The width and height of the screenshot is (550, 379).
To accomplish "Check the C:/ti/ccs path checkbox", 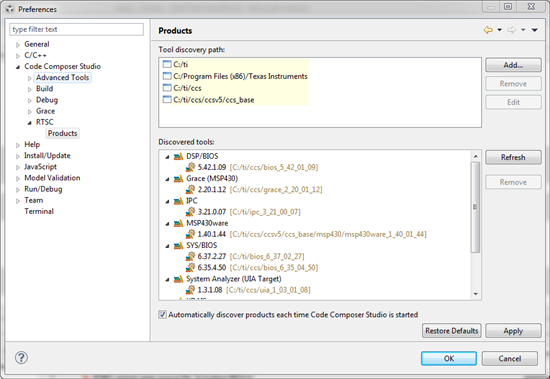I will click(167, 88).
